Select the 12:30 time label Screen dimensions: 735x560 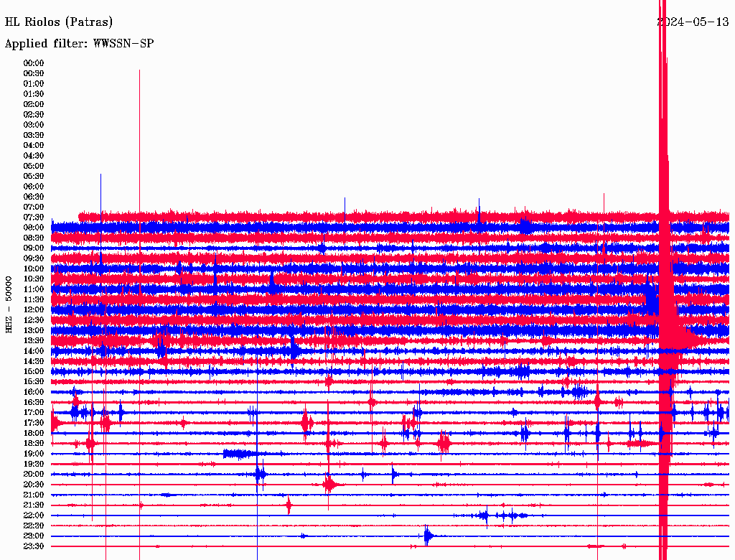tap(34, 320)
